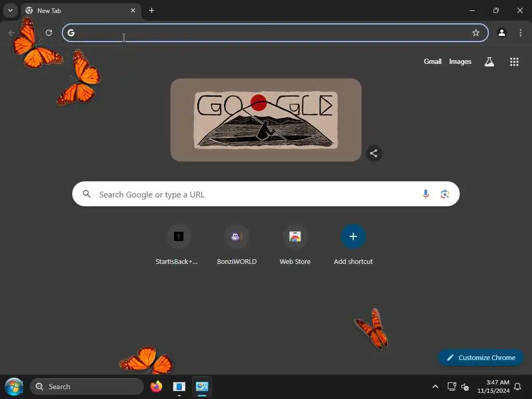Click the taskbar Search box
The width and height of the screenshot is (532, 399).
[x=87, y=387]
